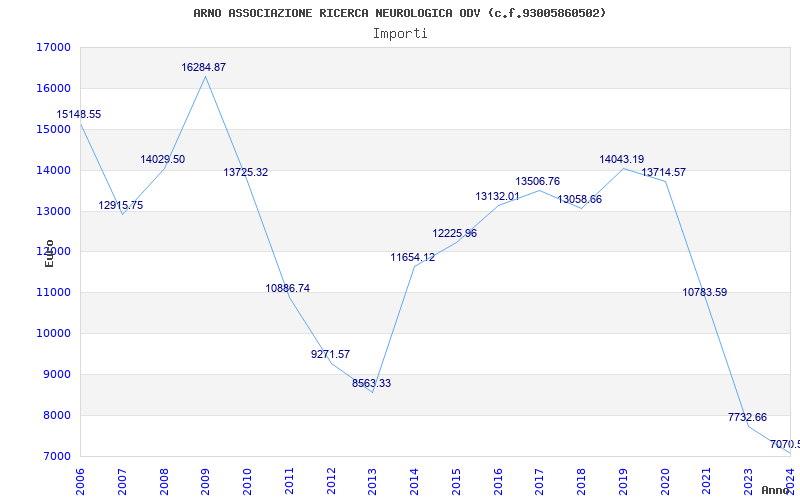
Task: Click x-axis year 2012
Action: point(331,481)
